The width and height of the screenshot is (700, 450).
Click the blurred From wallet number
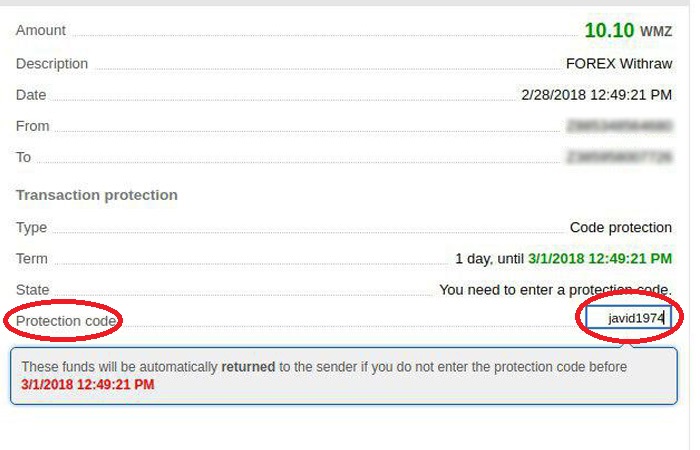point(619,126)
